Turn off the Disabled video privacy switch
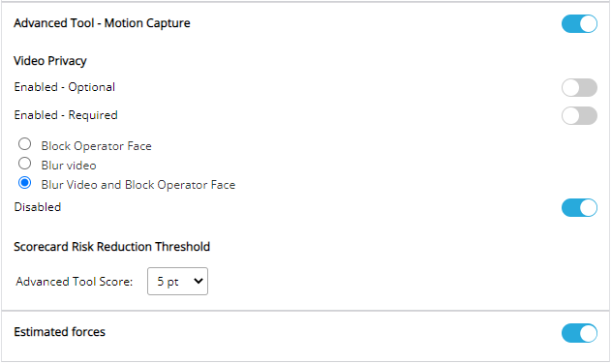 point(579,208)
